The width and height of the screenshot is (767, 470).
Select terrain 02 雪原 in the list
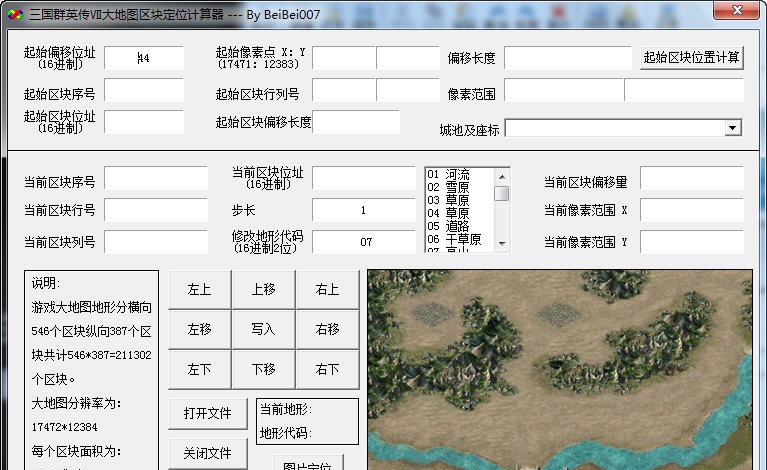pos(460,187)
